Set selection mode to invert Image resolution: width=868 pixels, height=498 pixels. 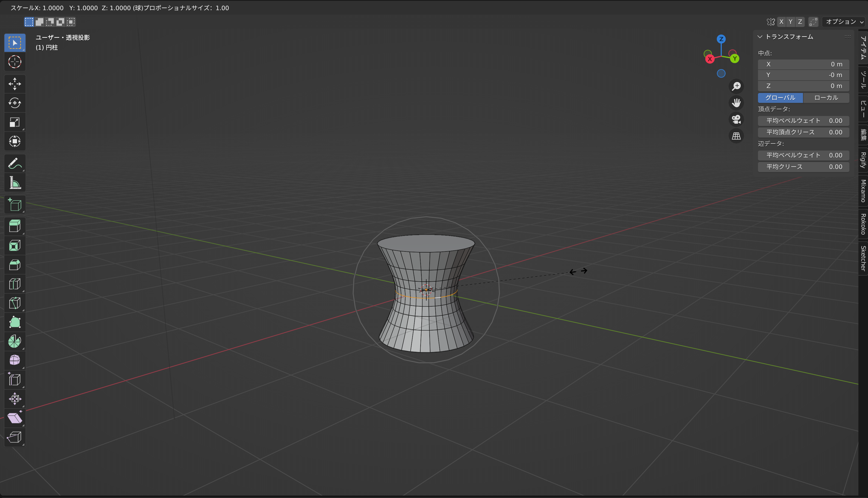point(60,22)
